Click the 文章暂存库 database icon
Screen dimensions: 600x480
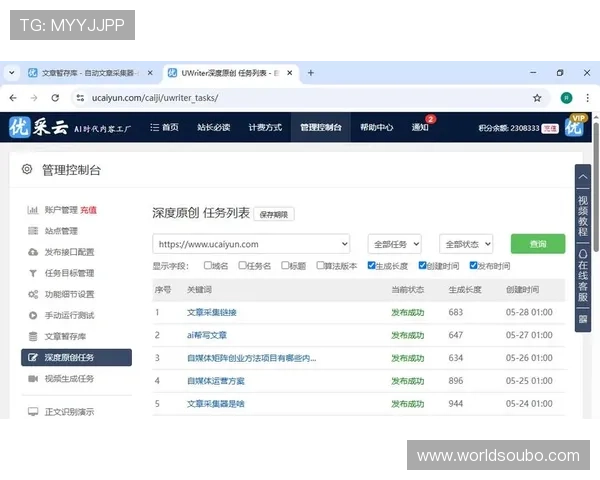[33, 336]
